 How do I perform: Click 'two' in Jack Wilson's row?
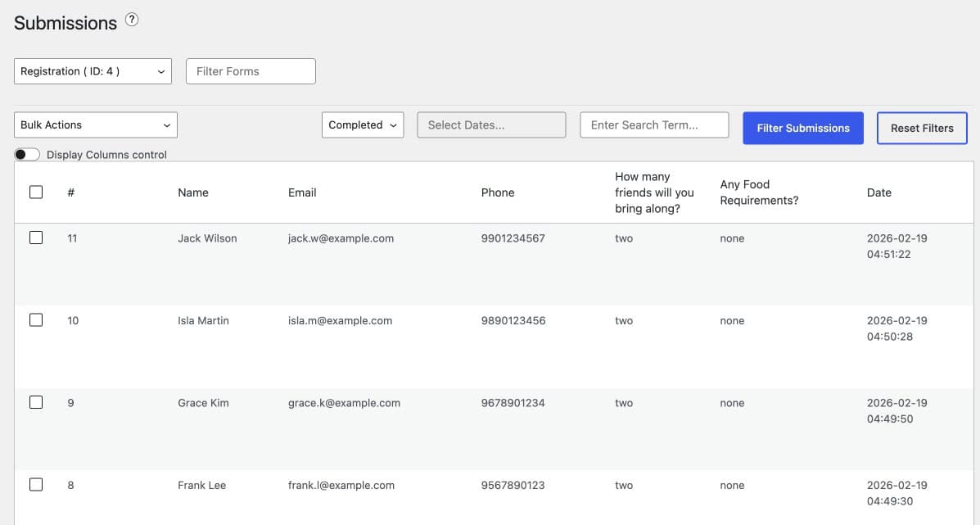click(624, 238)
